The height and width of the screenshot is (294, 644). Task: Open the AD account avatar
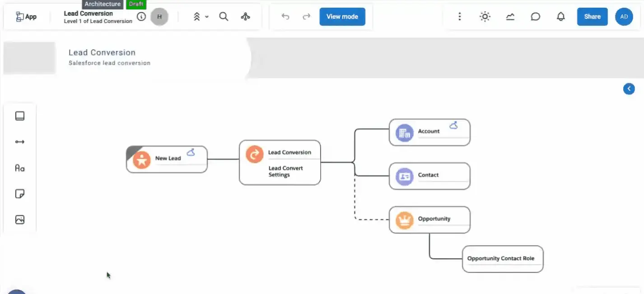tap(624, 17)
